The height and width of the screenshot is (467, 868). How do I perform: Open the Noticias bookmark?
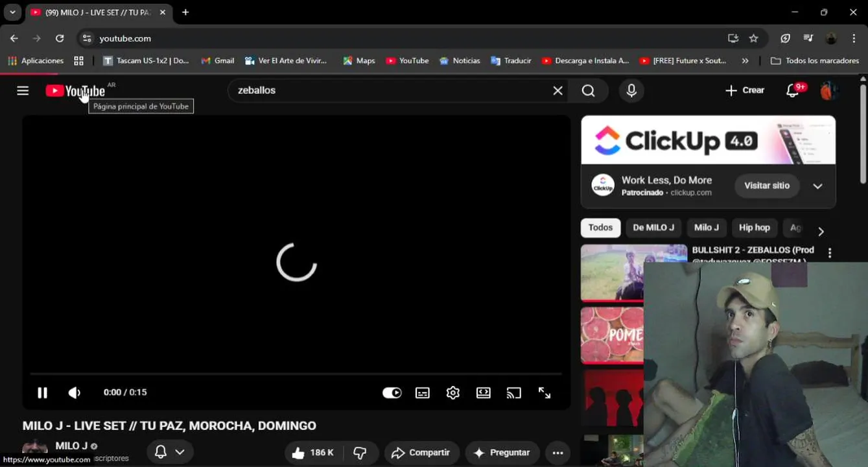[460, 60]
